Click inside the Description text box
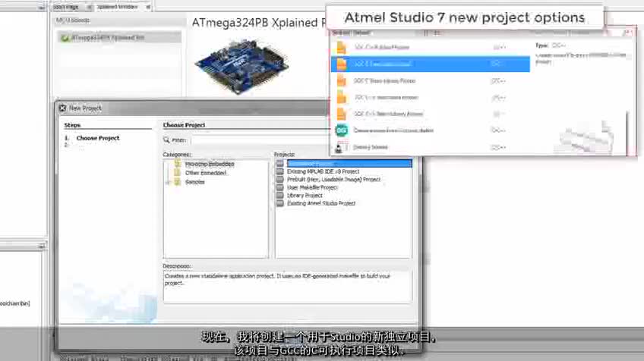 [x=287, y=286]
